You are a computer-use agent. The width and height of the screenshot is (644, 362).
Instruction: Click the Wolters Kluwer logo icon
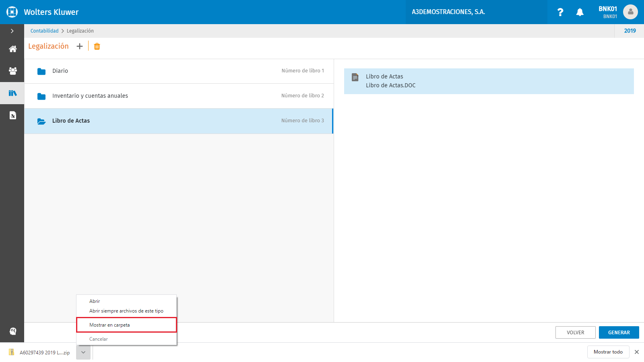pos(12,12)
